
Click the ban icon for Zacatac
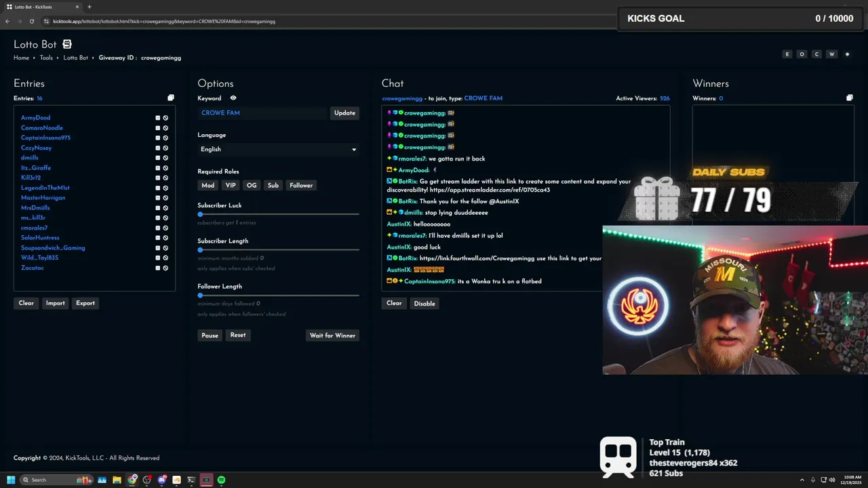[x=165, y=268]
